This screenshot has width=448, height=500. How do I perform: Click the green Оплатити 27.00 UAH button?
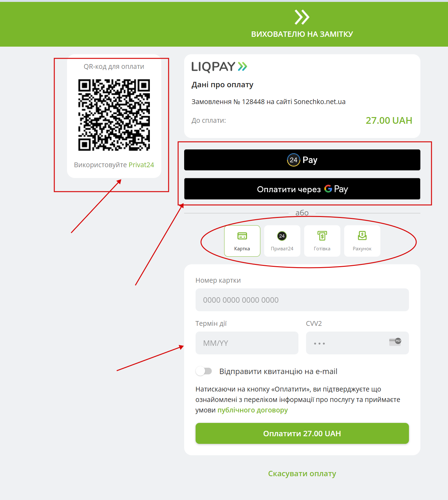302,433
